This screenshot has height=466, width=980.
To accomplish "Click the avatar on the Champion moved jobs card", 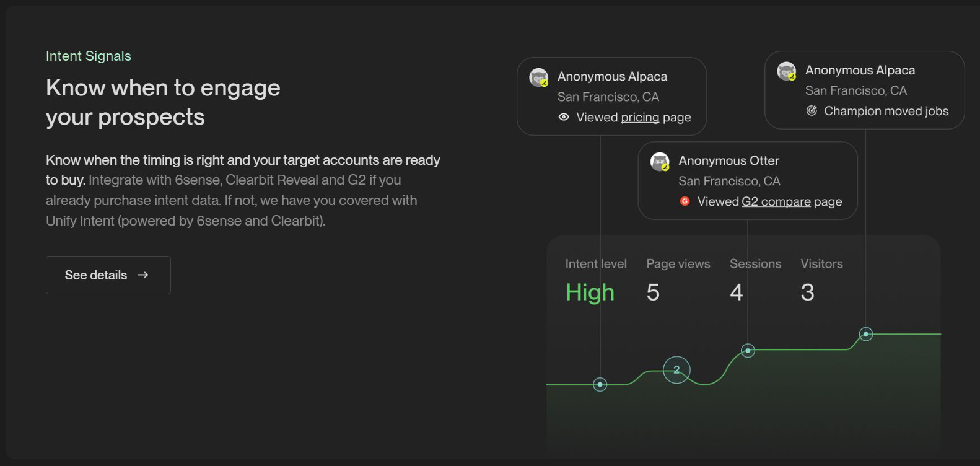I will pos(787,71).
